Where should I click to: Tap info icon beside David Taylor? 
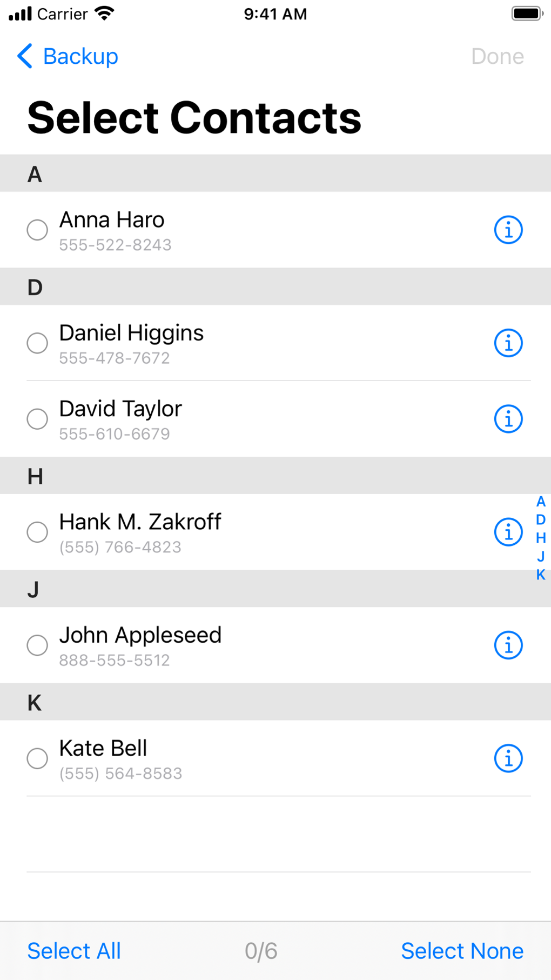pyautogui.click(x=508, y=419)
